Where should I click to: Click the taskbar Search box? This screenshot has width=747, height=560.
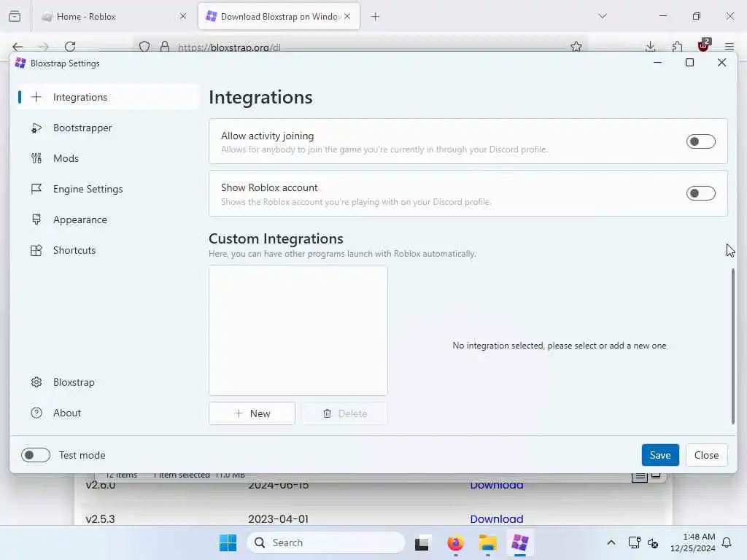326,542
